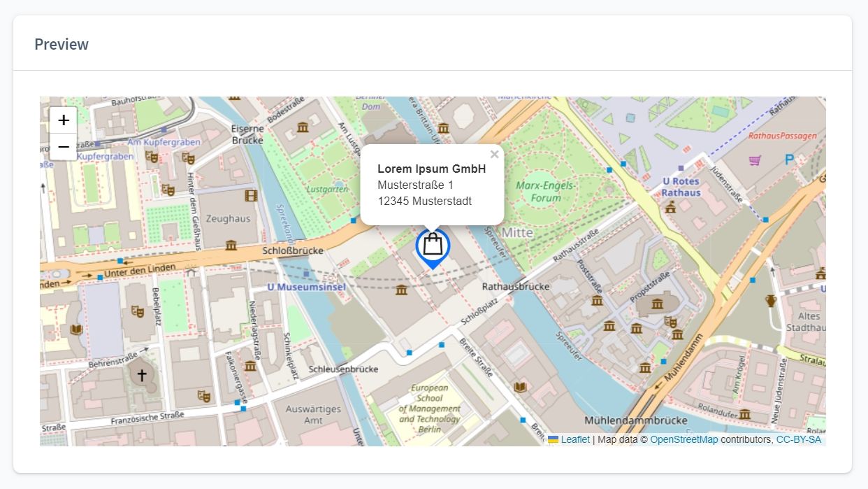Click the "Mühlendammbrücke" label
Viewport: 868px width, 489px height.
(635, 420)
